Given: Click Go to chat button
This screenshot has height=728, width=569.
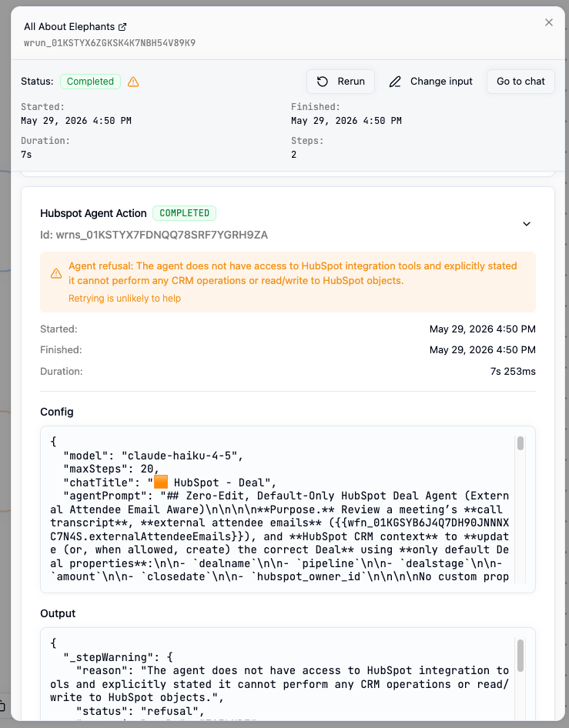Looking at the screenshot, I should [520, 82].
